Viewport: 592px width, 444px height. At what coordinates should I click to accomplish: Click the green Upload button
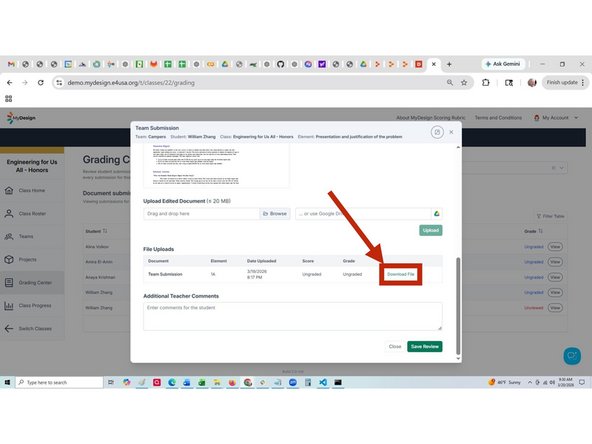[x=430, y=230]
